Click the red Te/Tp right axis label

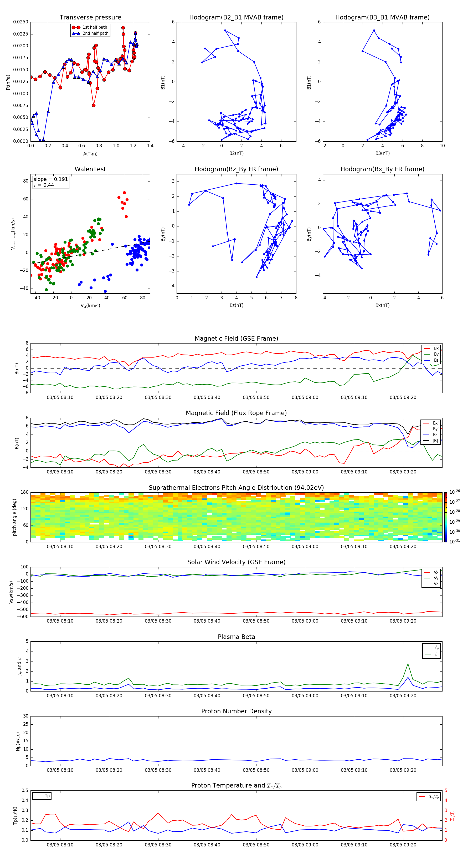click(452, 815)
